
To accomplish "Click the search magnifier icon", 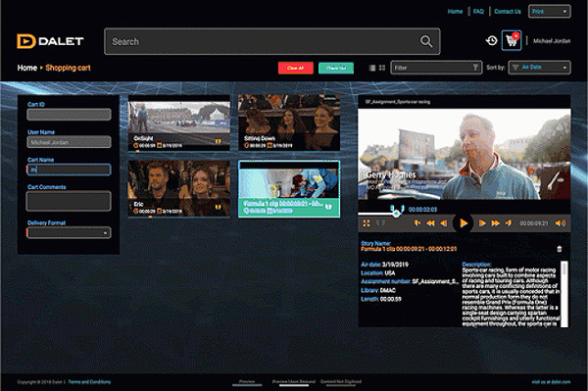I will [426, 41].
